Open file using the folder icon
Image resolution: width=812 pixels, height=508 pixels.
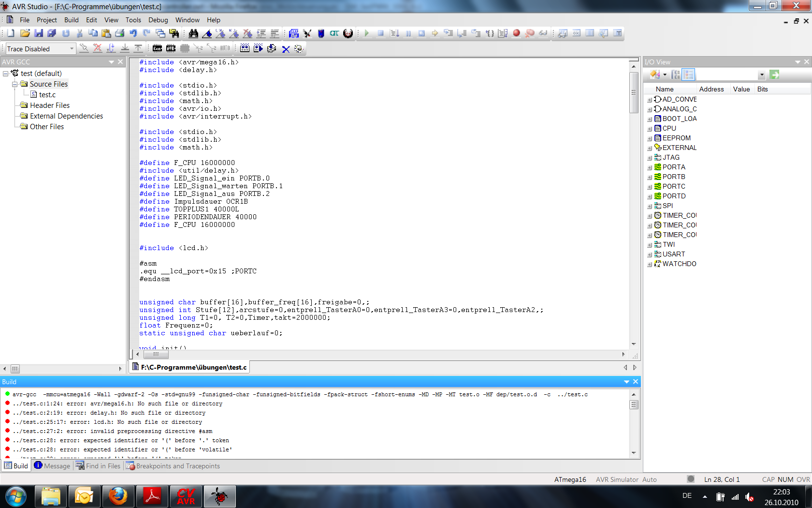pyautogui.click(x=25, y=33)
